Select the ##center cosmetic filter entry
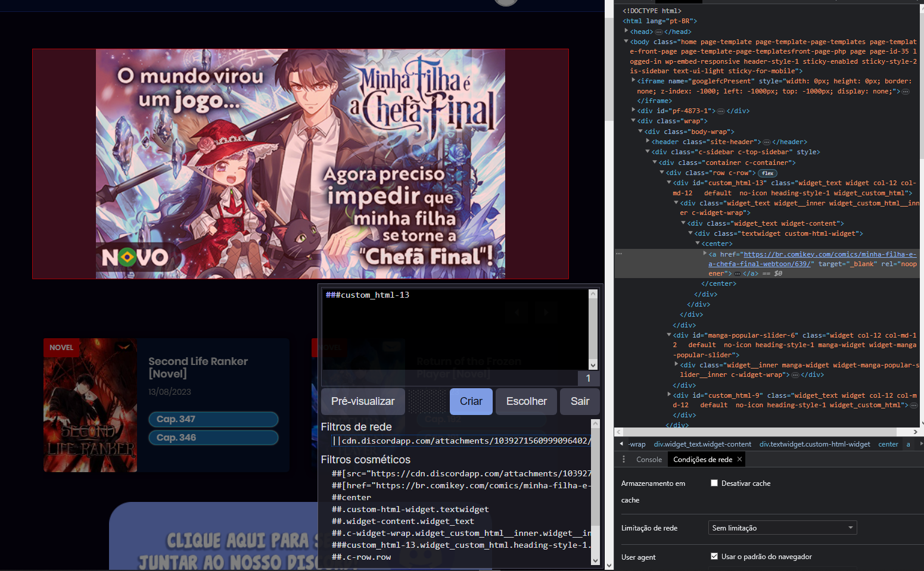The width and height of the screenshot is (924, 571). click(x=351, y=497)
